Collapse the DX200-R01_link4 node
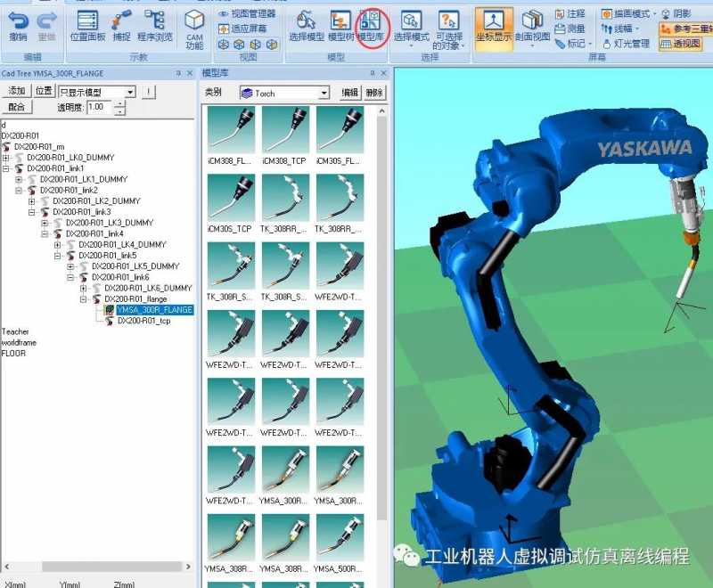 coord(45,234)
